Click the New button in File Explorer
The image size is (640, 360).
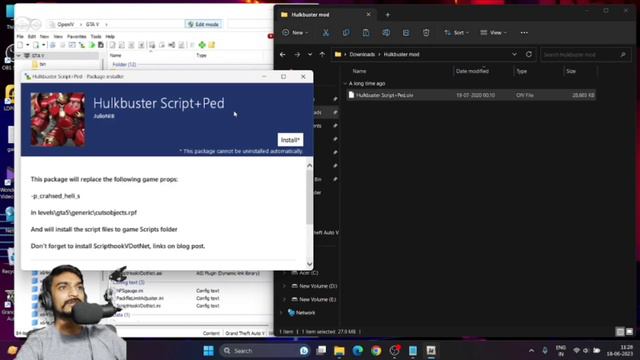point(295,33)
